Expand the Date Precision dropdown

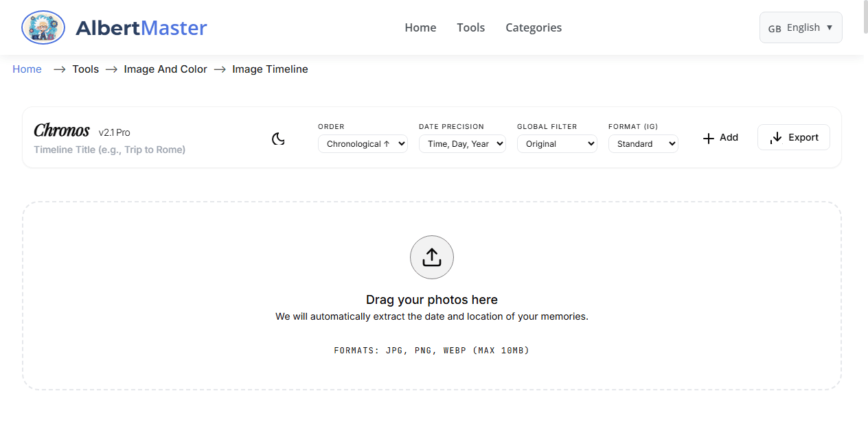(x=462, y=144)
